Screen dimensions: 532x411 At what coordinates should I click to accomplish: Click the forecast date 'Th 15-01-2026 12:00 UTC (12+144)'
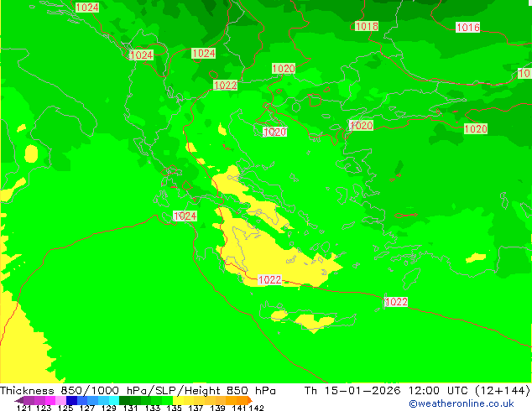click(417, 390)
